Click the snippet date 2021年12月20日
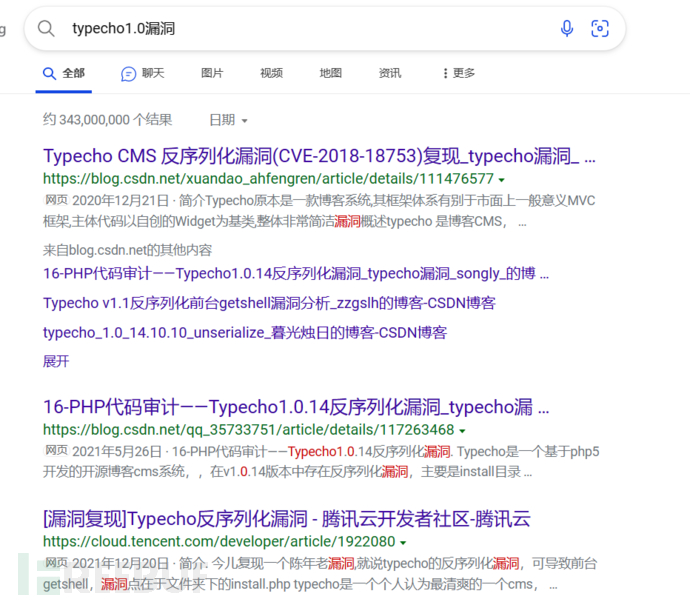 coord(121,563)
